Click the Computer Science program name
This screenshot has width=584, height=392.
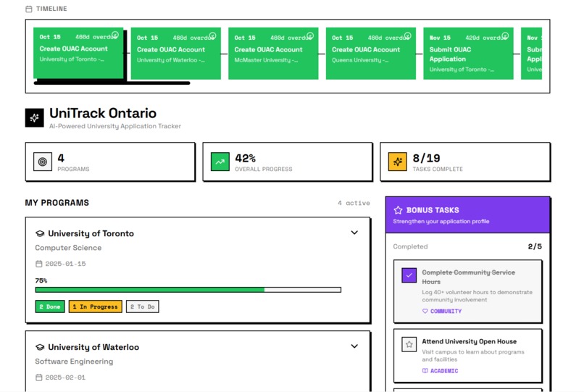[x=68, y=248]
